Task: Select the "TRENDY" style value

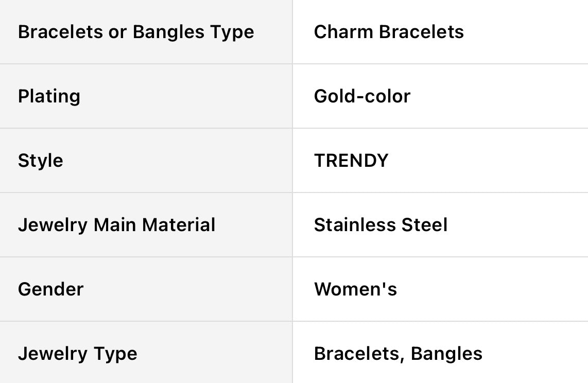Action: point(351,161)
